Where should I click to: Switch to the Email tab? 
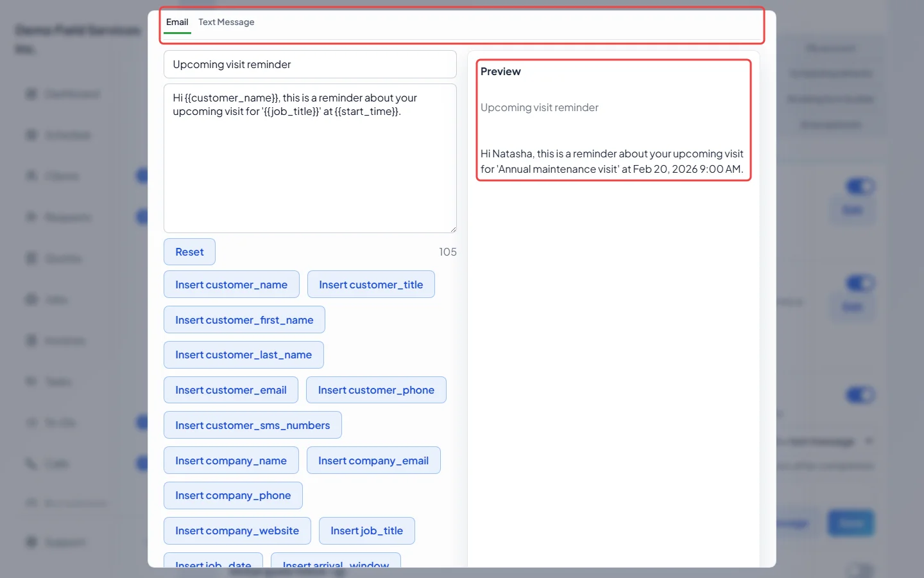pyautogui.click(x=177, y=22)
